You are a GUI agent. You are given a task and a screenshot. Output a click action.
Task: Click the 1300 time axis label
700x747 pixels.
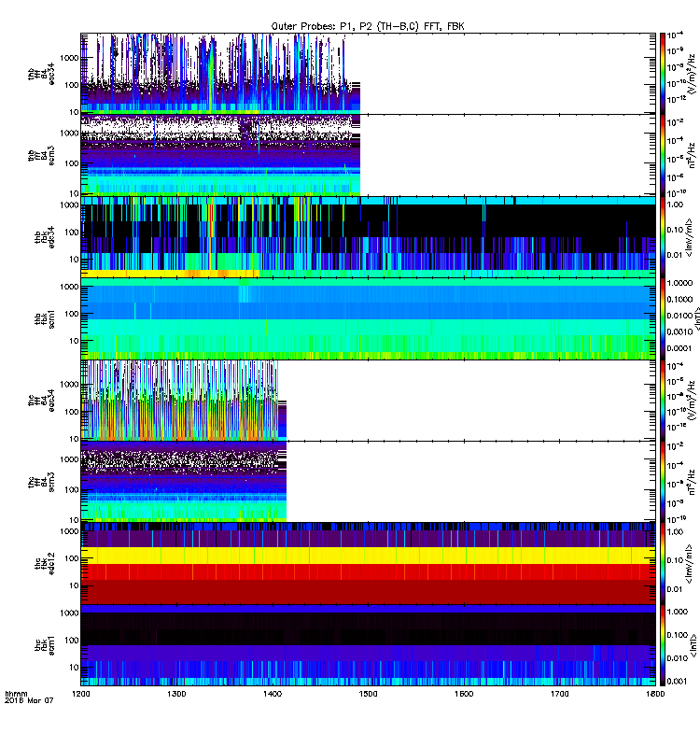pos(176,694)
